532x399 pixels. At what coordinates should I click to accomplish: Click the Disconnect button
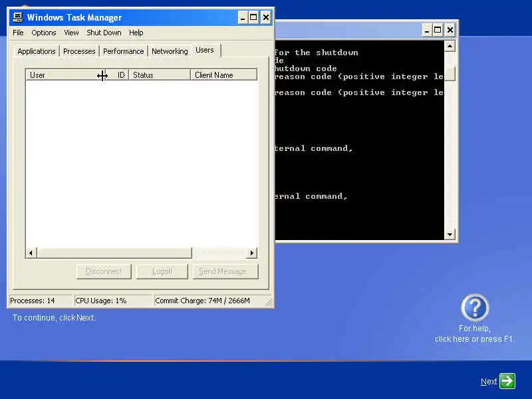[104, 271]
